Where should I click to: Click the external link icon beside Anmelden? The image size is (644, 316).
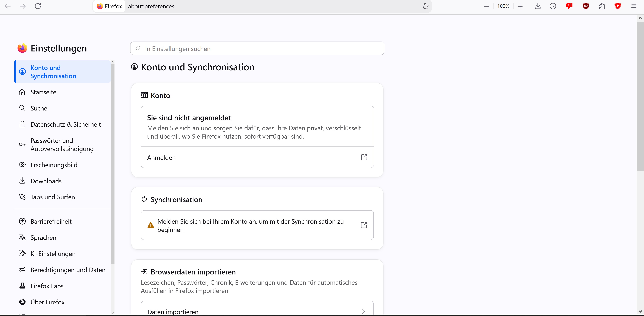pos(364,157)
